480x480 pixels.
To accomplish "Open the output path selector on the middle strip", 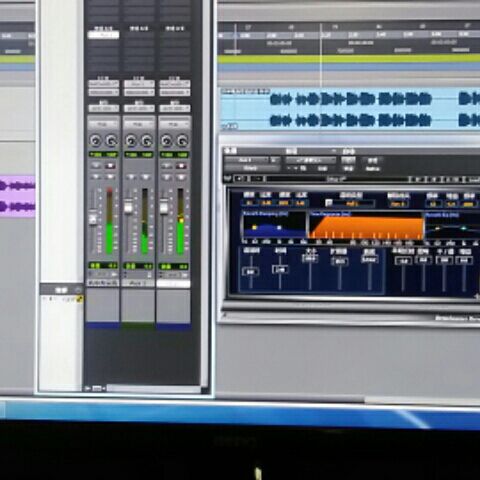I will (x=139, y=92).
